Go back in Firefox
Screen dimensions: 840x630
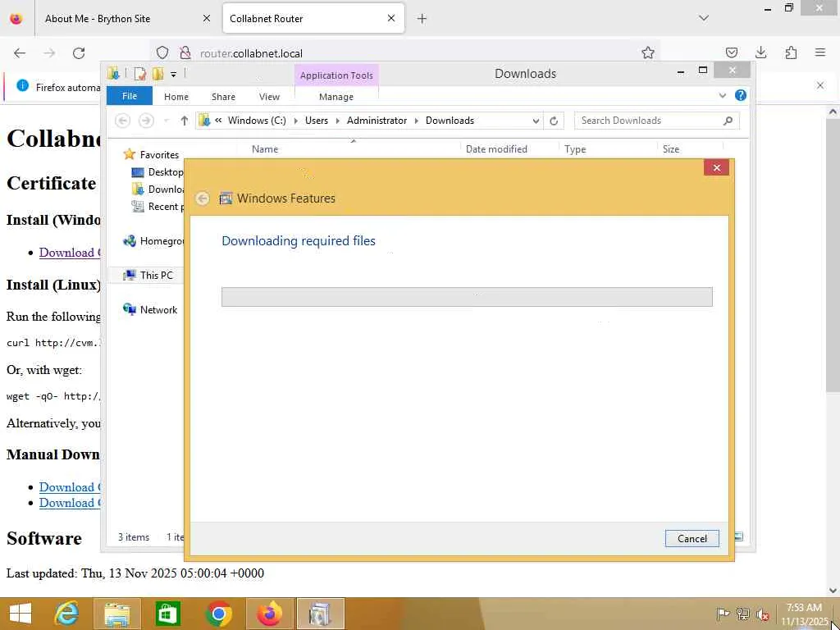point(20,53)
